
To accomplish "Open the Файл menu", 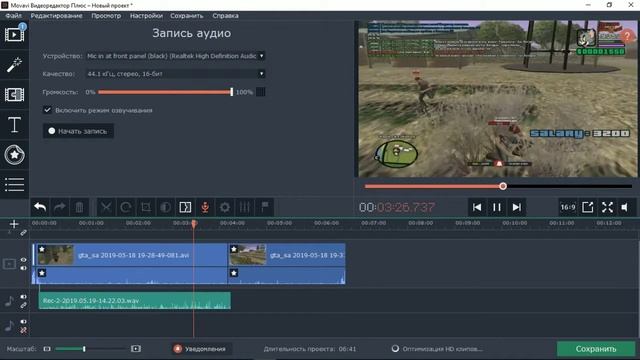I will (13, 16).
